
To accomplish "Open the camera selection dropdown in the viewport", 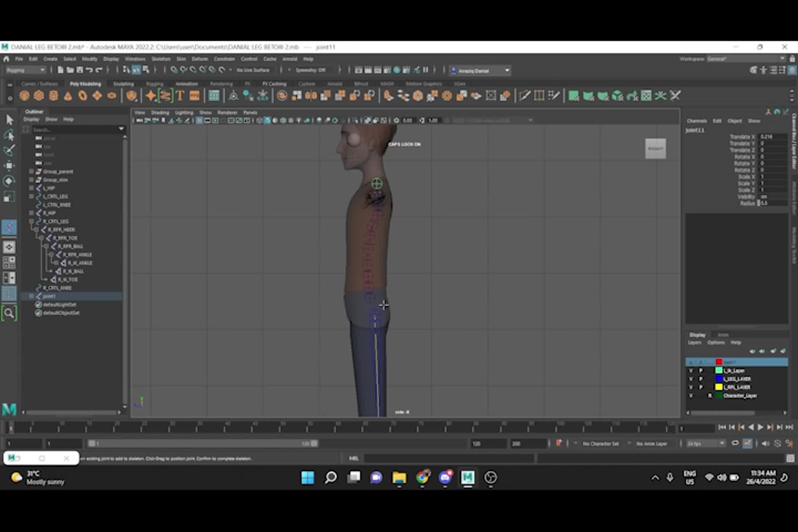I will 530,120.
